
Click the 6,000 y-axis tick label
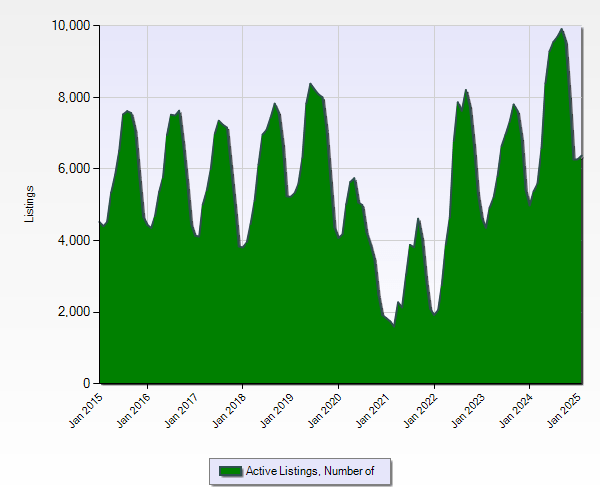point(74,169)
